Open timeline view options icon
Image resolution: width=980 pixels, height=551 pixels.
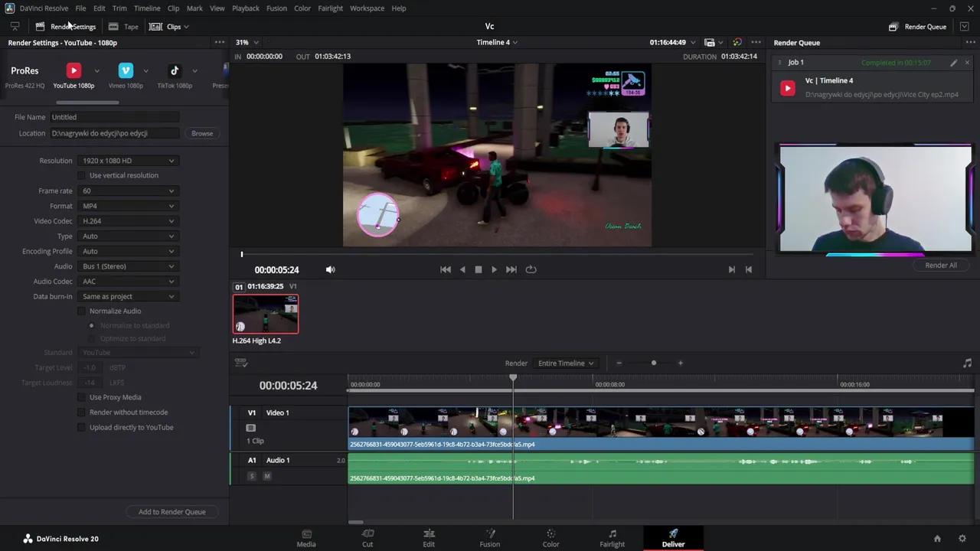(241, 364)
